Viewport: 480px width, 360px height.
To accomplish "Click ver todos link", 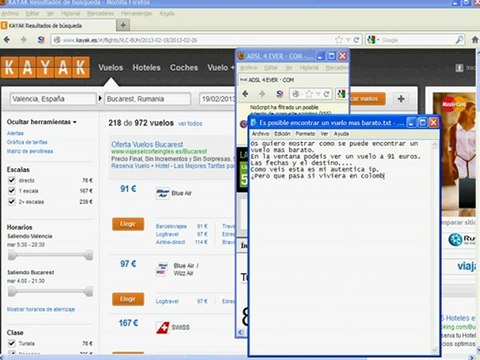I will tap(190, 124).
